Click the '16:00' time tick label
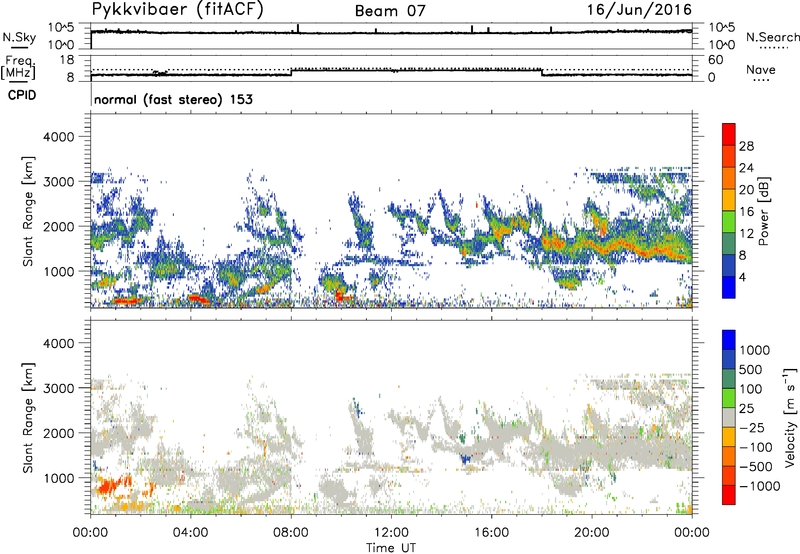Screen dimensions: 800x554 click(x=491, y=533)
